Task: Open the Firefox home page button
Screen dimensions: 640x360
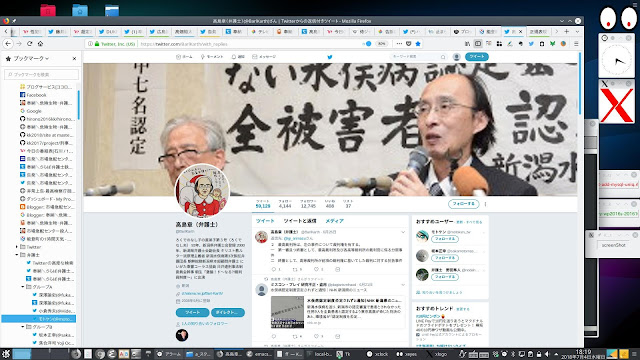Action: point(40,44)
